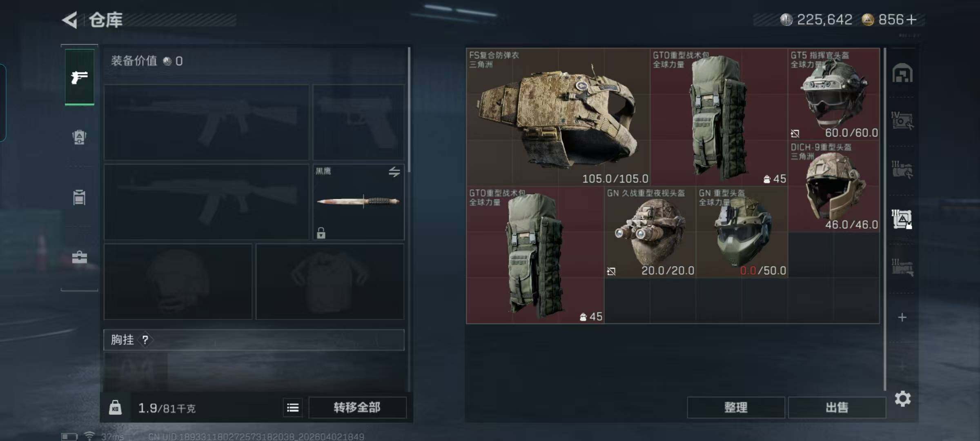The height and width of the screenshot is (441, 980).
Task: Click the 转移全部 button
Action: coord(357,408)
